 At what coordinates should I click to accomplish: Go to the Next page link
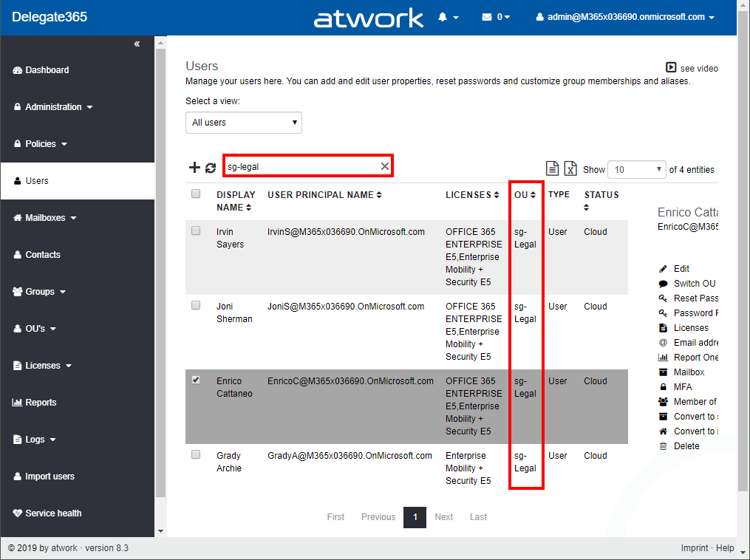click(444, 517)
